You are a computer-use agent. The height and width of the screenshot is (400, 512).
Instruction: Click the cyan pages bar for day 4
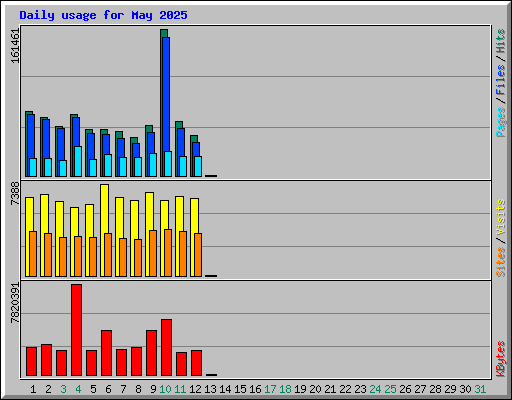(78, 161)
